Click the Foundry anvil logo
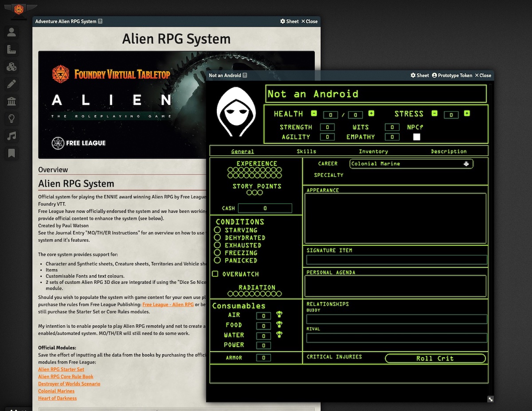The height and width of the screenshot is (411, 532). click(19, 9)
